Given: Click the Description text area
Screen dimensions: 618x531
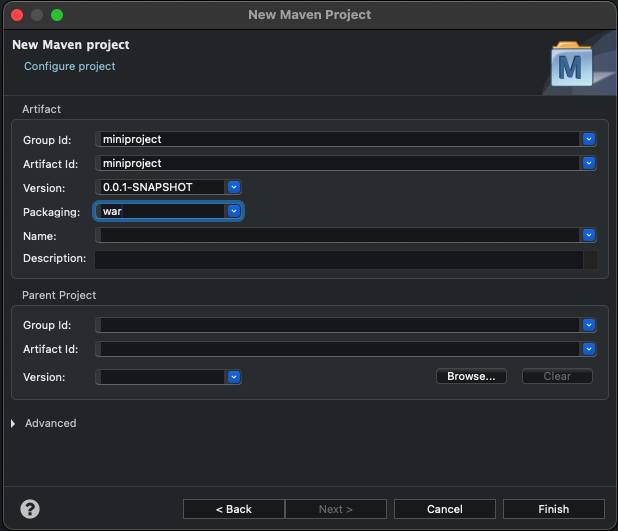Looking at the screenshot, I should tap(339, 260).
